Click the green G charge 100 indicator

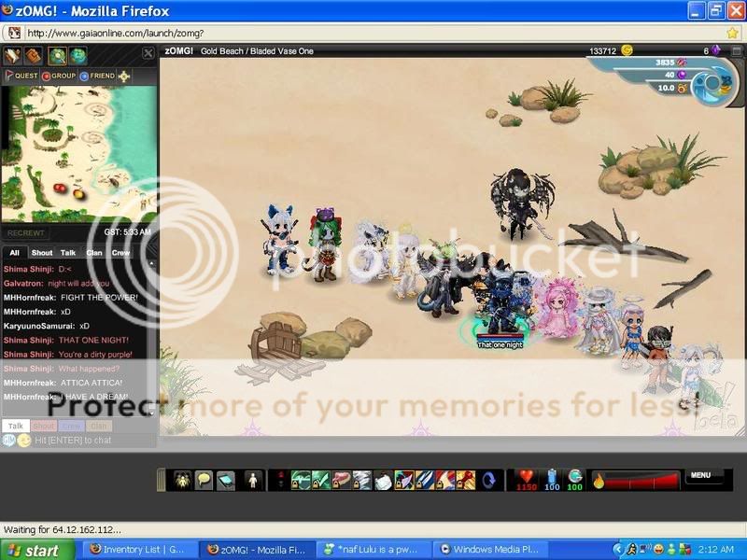coord(575,480)
